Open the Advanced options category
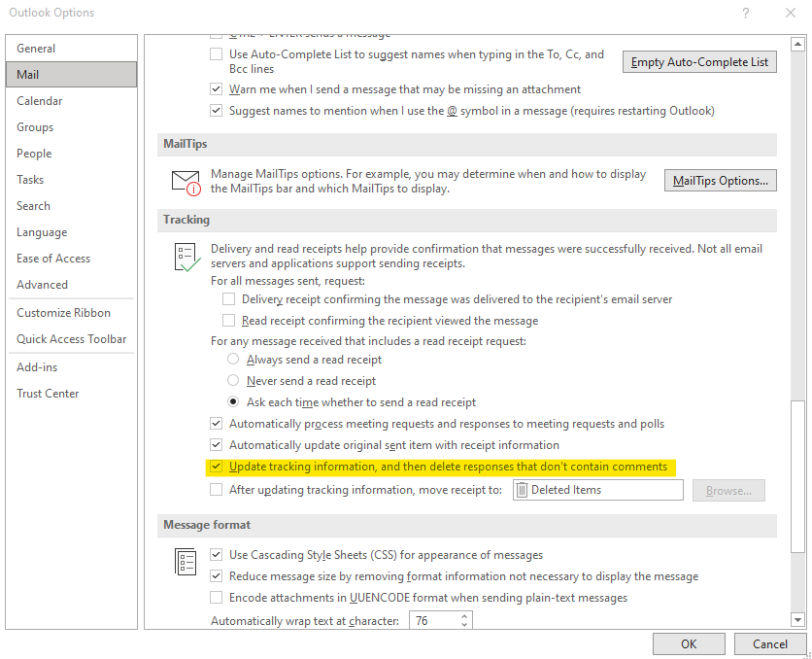 pyautogui.click(x=72, y=285)
